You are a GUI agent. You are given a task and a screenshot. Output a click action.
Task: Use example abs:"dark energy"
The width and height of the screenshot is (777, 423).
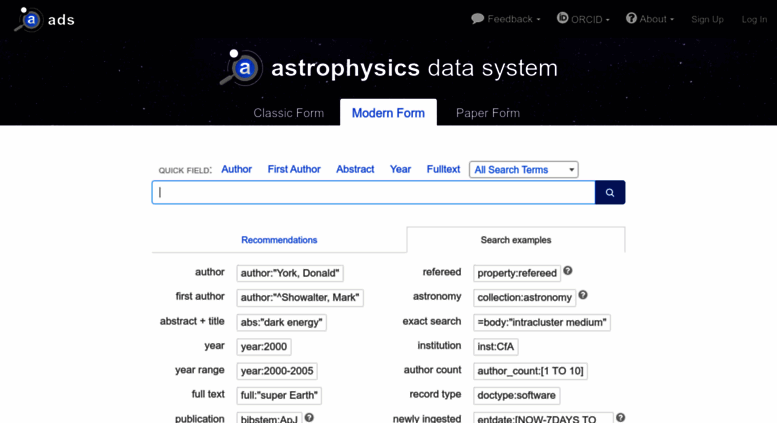(281, 322)
